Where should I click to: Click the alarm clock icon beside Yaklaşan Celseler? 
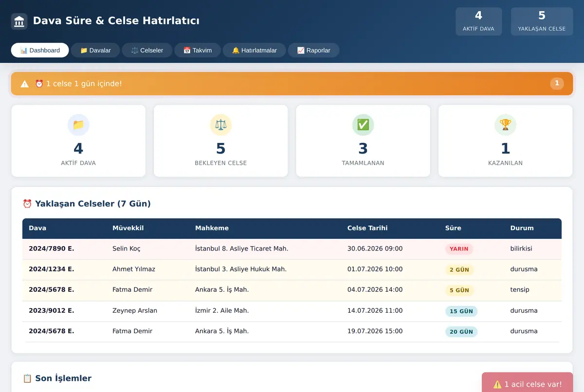tap(27, 204)
